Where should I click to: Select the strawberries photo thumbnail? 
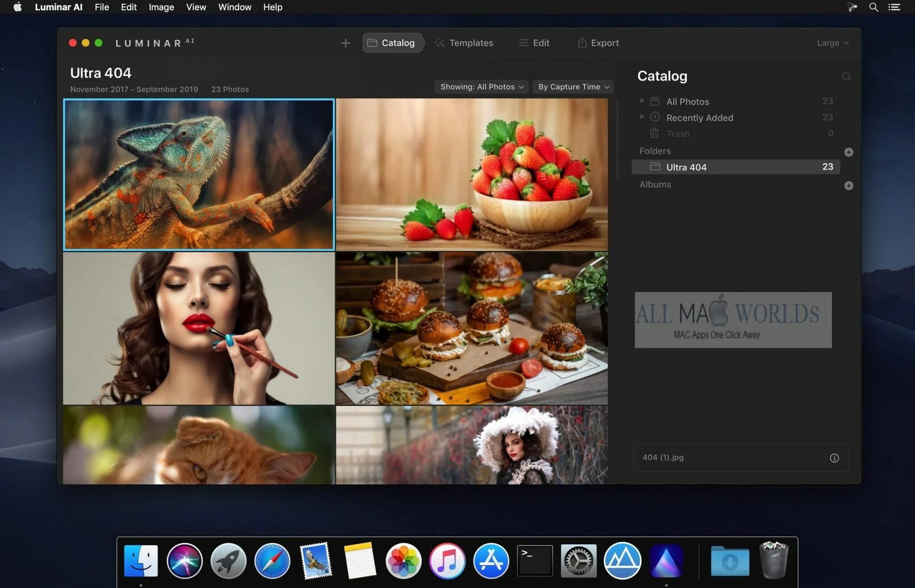pyautogui.click(x=471, y=174)
